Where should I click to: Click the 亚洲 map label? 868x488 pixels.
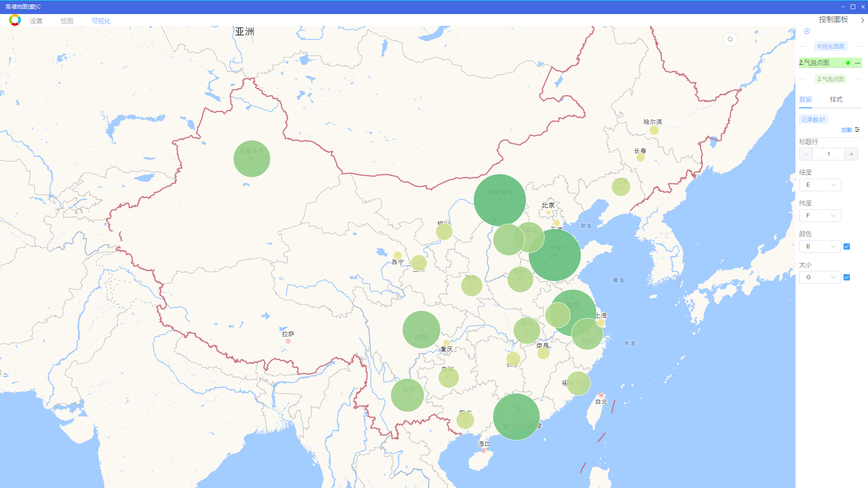245,32
